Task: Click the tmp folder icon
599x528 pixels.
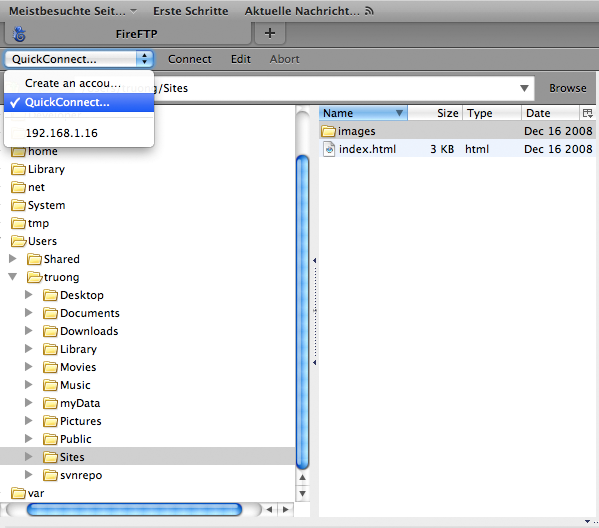Action: [x=18, y=223]
